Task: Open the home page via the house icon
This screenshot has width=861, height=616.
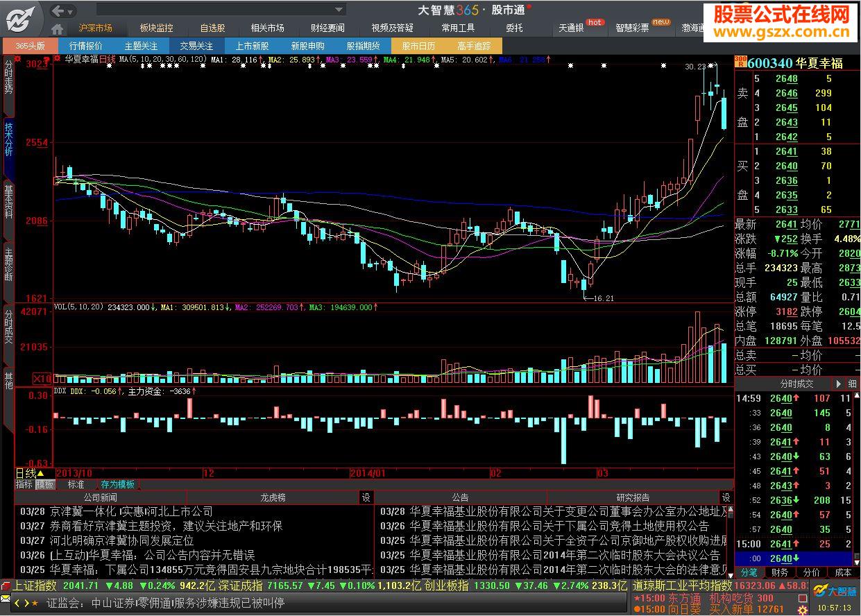Action: pyautogui.click(x=58, y=28)
